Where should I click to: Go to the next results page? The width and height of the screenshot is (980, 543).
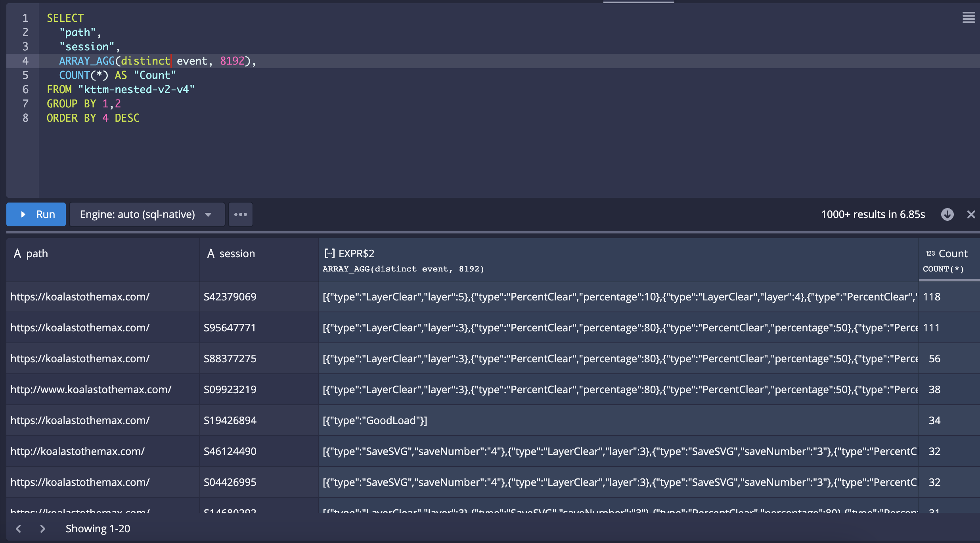43,528
